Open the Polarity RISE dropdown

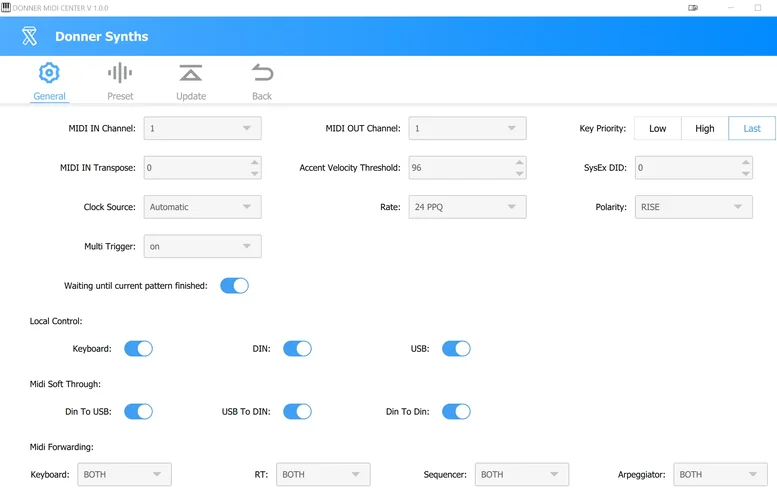click(693, 207)
